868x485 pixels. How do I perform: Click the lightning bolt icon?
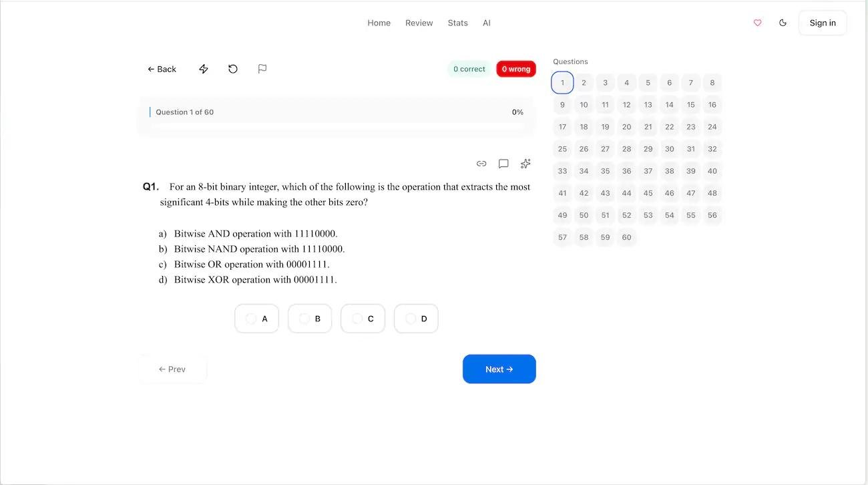[204, 69]
